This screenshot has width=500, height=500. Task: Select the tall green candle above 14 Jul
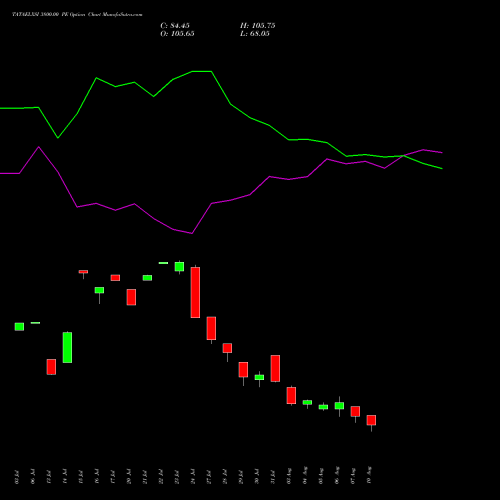click(67, 347)
